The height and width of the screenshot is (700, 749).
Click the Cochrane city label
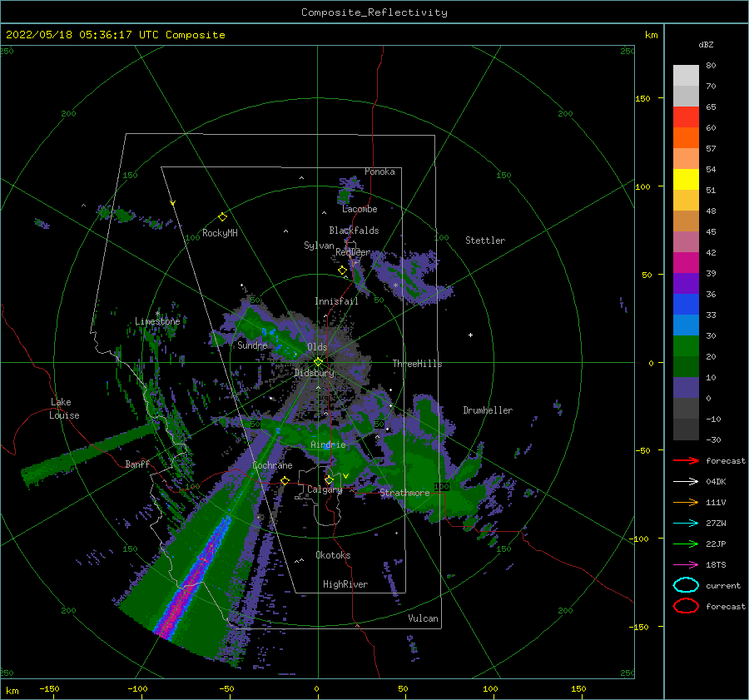[272, 465]
